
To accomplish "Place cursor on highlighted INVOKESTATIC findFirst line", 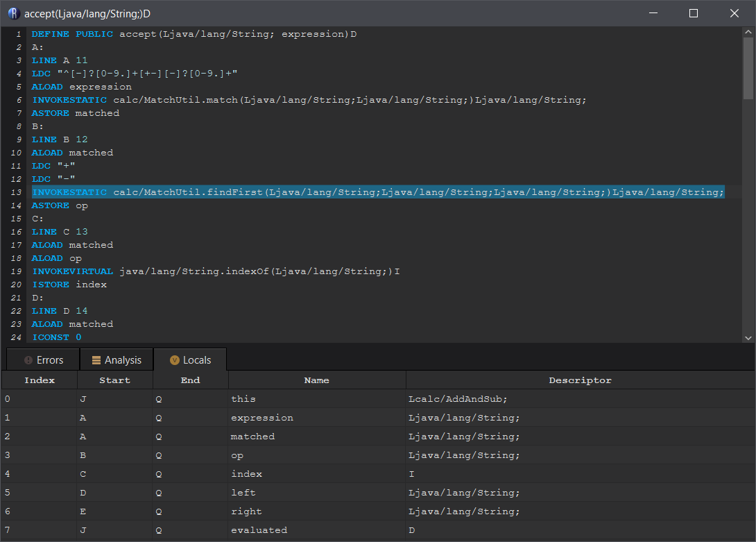I will coord(377,192).
